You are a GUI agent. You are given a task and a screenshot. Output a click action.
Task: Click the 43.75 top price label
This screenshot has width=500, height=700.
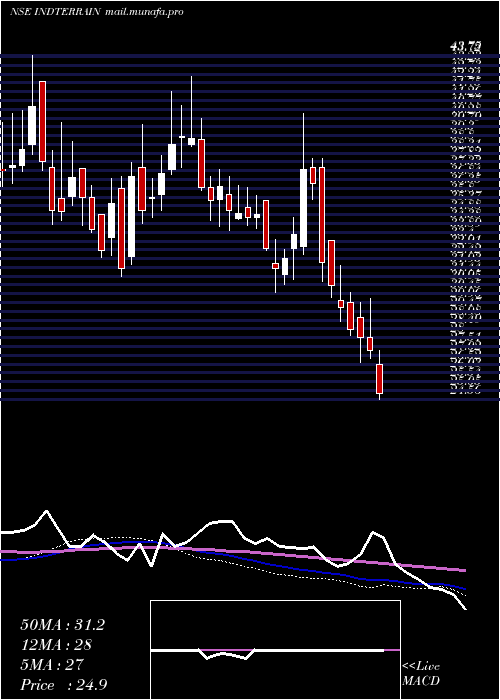(465, 46)
